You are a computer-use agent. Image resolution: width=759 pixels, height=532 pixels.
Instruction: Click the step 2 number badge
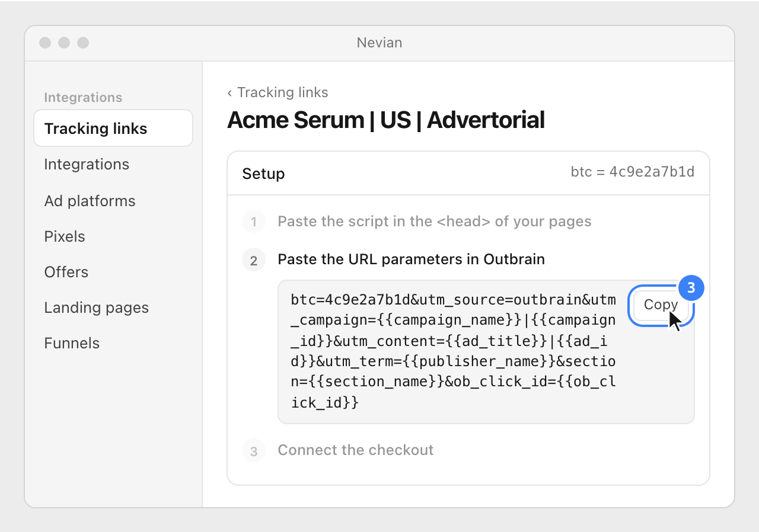point(254,260)
